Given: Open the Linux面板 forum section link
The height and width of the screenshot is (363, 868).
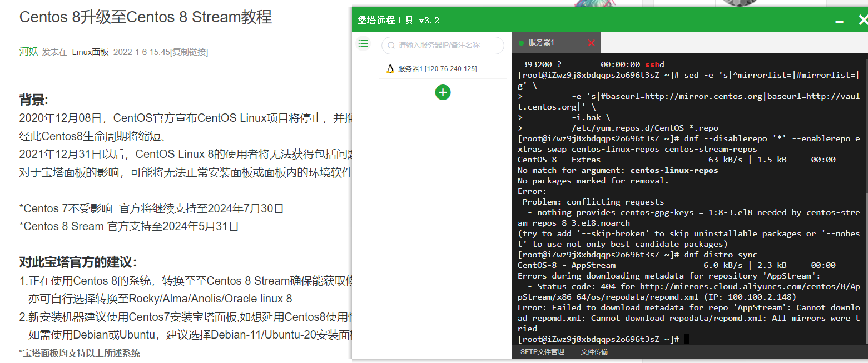Looking at the screenshot, I should (x=90, y=52).
